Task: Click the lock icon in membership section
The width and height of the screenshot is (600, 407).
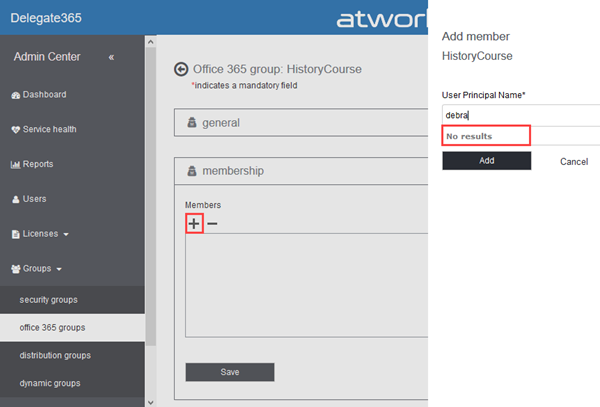Action: pyautogui.click(x=192, y=171)
